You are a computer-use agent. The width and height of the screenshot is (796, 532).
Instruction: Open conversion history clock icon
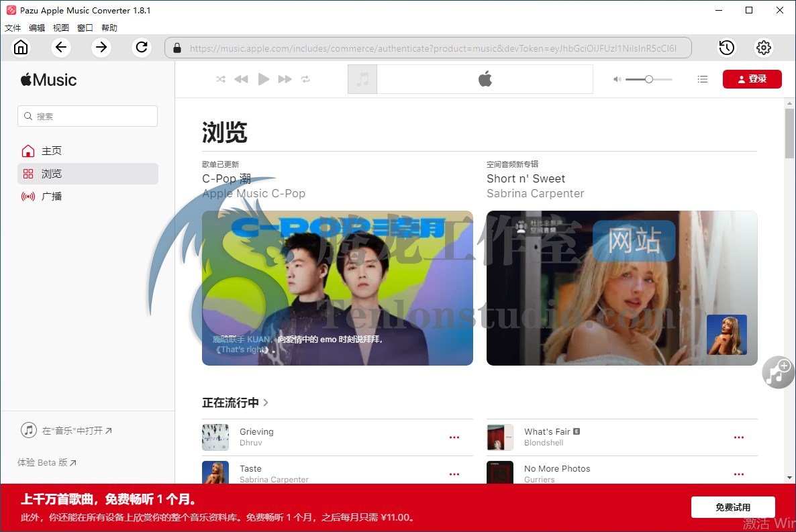pyautogui.click(x=727, y=48)
